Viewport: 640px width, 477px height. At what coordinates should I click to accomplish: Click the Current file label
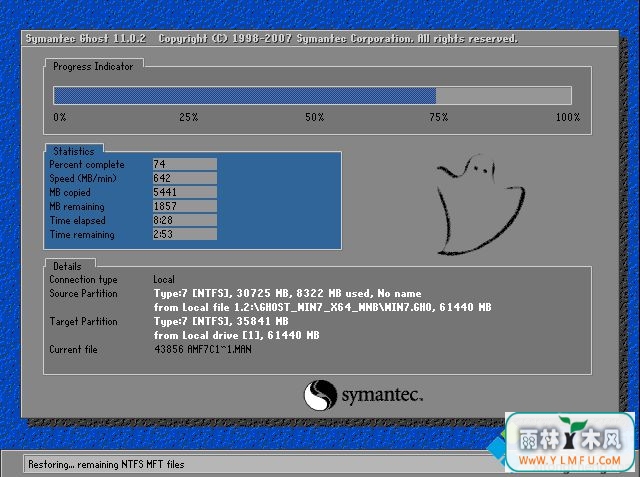coord(73,350)
